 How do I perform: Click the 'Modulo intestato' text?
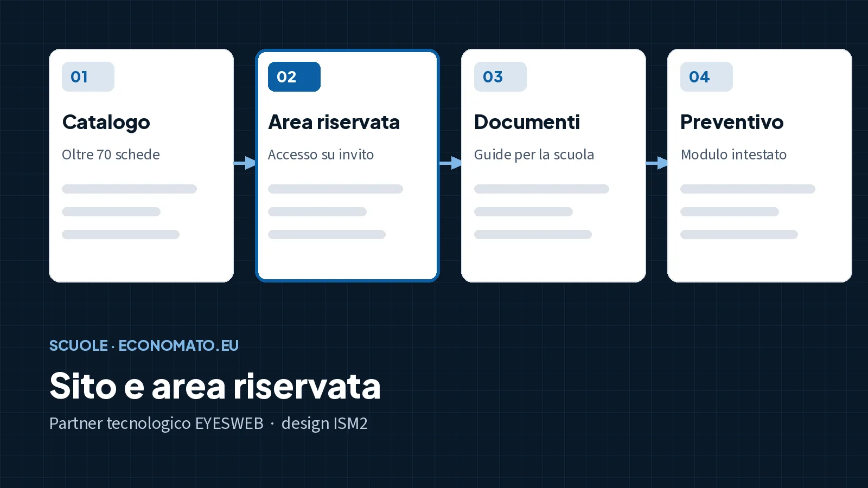click(x=733, y=155)
